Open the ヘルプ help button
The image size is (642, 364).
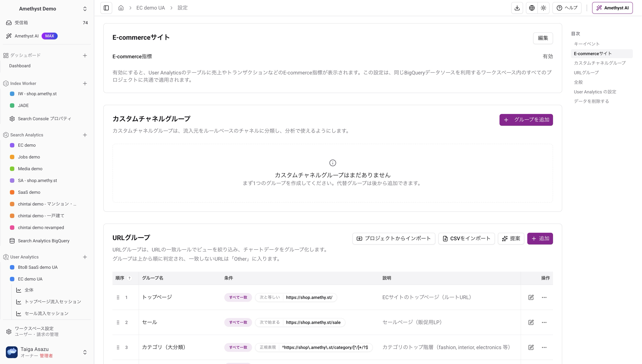click(x=567, y=8)
